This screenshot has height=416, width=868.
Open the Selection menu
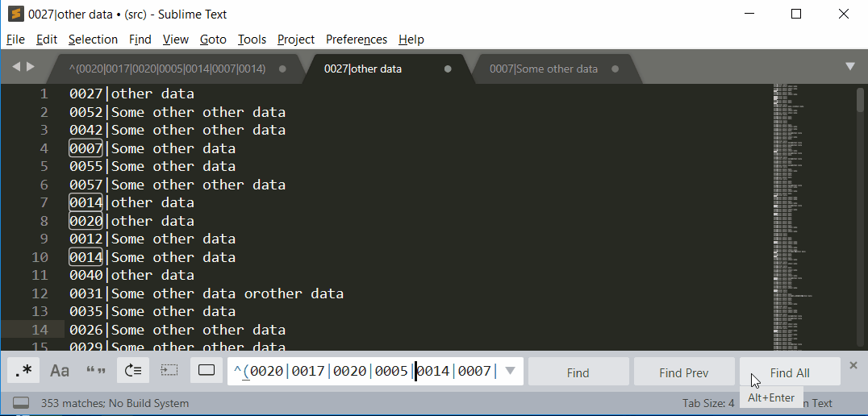(x=93, y=40)
